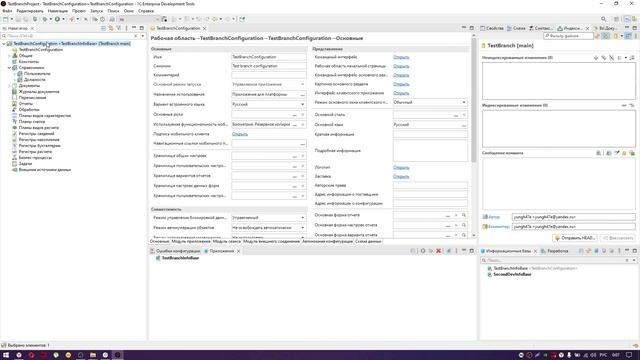Screen dimensions: 640x360
Task: Open File Explorer from taskbar
Action: coord(93,355)
